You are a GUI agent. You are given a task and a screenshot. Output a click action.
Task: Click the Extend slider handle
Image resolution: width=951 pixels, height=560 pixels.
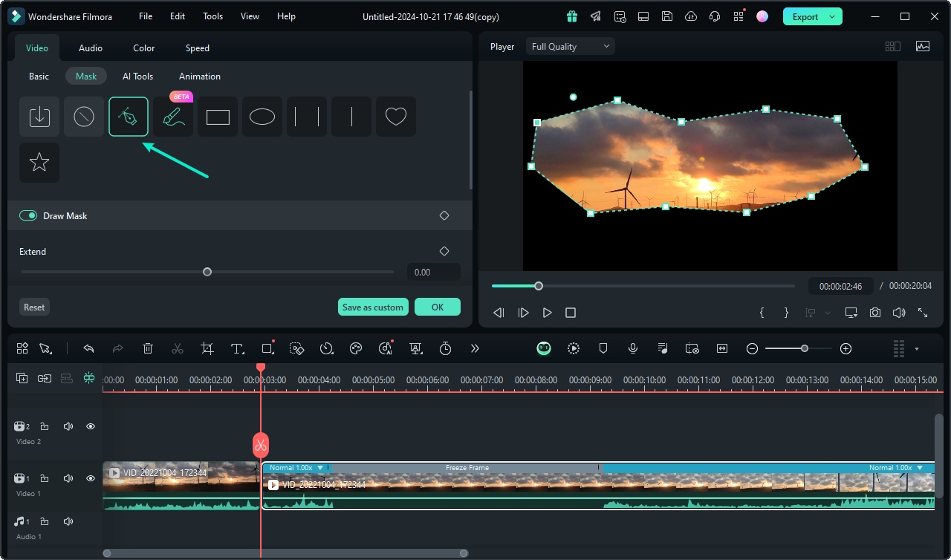pos(207,272)
